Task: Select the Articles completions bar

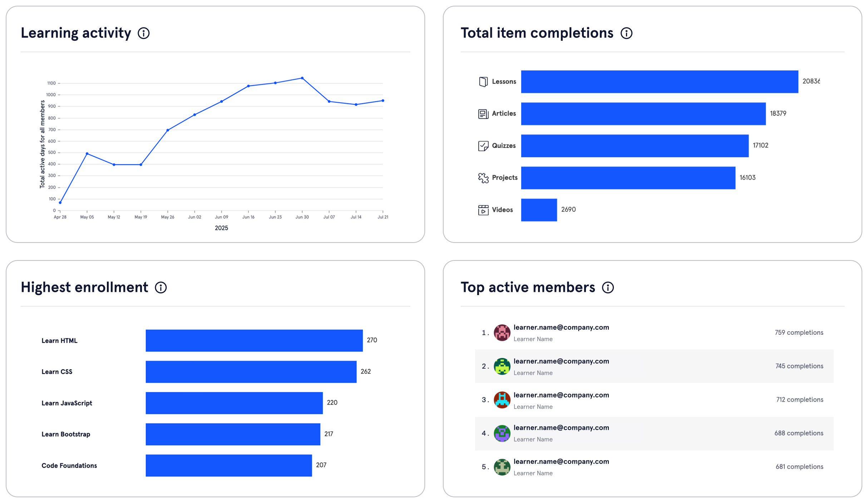Action: 643,114
